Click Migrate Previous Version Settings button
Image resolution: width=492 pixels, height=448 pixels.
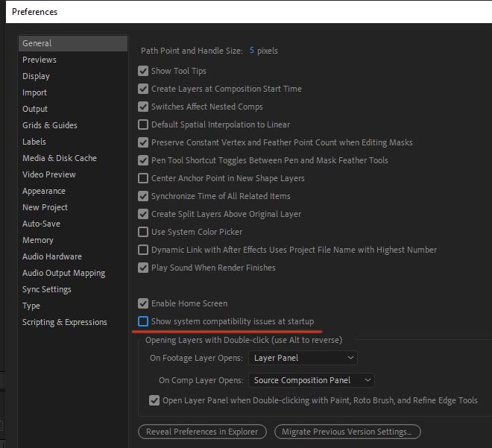(347, 432)
